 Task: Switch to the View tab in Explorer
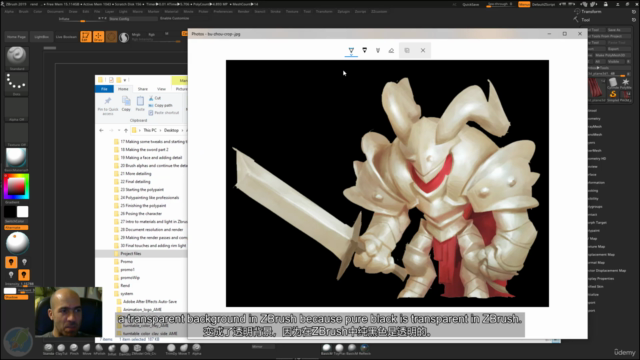(x=161, y=89)
